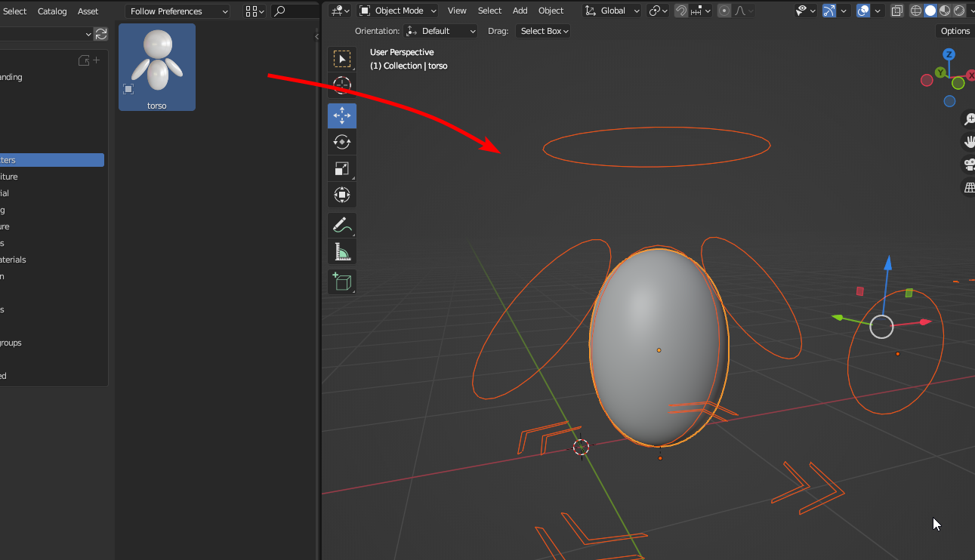Open the Follow Preferences import method dropdown
The width and height of the screenshot is (975, 560).
177,11
